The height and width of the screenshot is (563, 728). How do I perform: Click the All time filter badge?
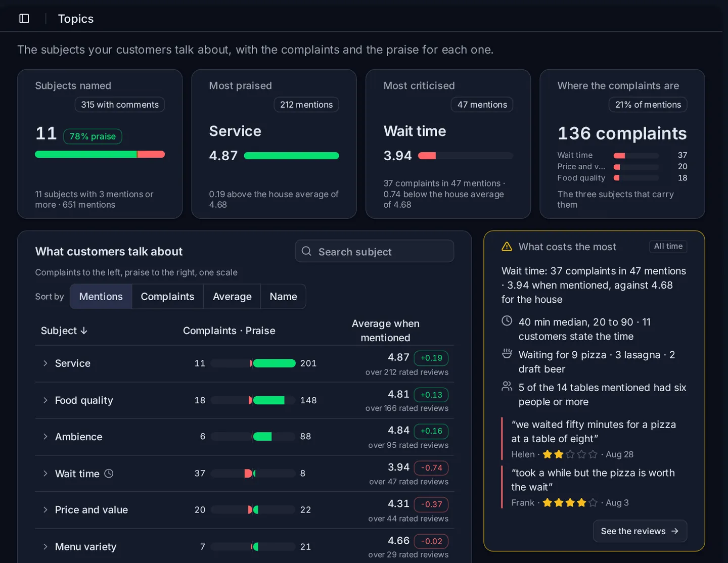(x=668, y=246)
